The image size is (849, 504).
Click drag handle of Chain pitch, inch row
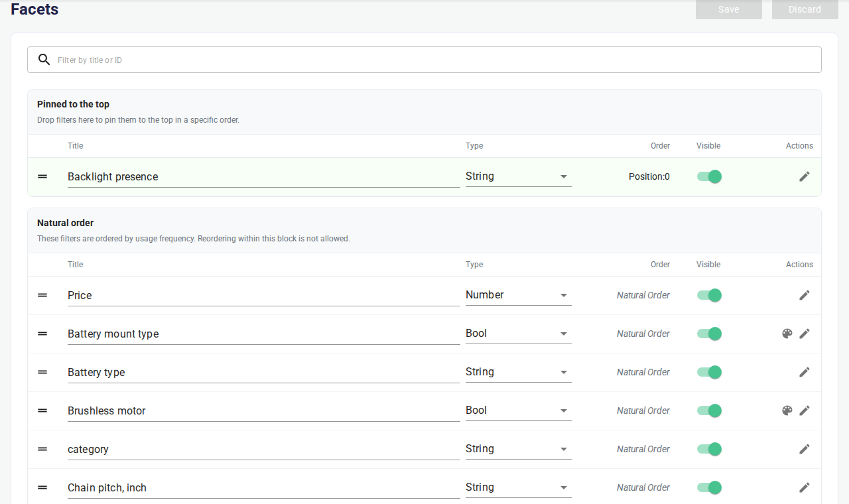42,487
